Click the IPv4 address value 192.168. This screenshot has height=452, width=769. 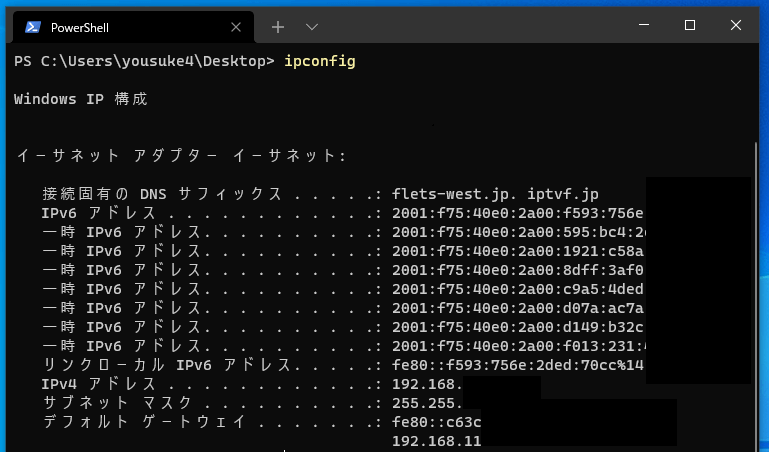427,384
